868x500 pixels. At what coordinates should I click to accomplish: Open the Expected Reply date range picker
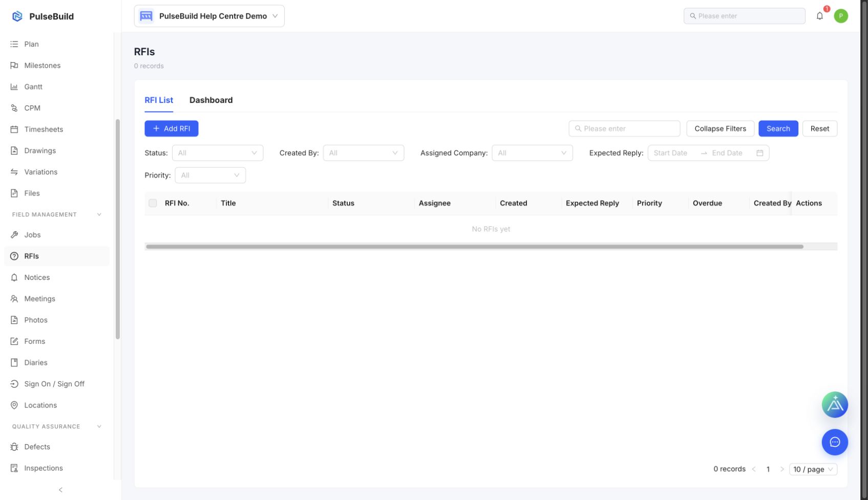click(x=708, y=153)
